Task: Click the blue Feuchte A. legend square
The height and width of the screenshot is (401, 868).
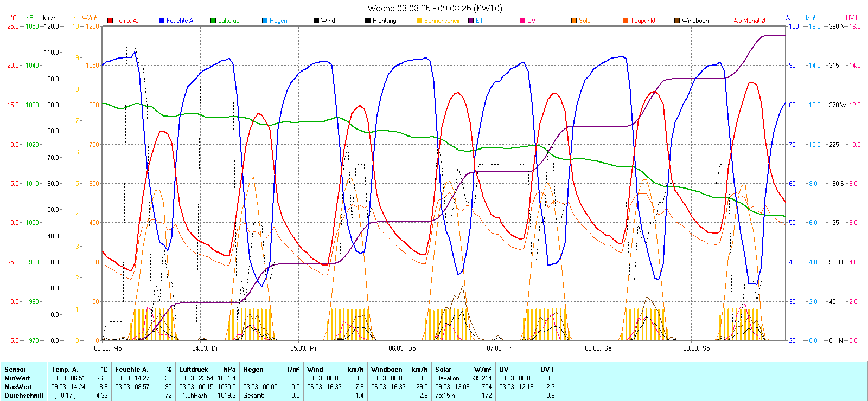Action: click(x=162, y=21)
